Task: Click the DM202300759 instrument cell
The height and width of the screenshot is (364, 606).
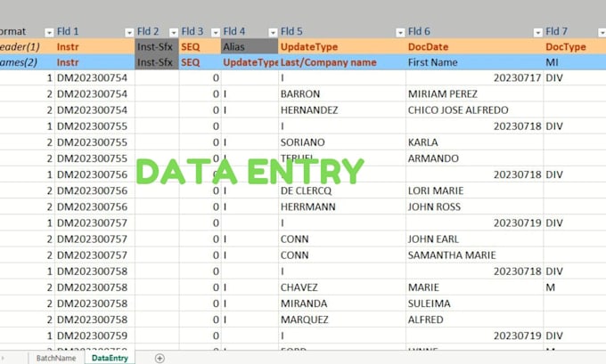Action: pyautogui.click(x=94, y=336)
